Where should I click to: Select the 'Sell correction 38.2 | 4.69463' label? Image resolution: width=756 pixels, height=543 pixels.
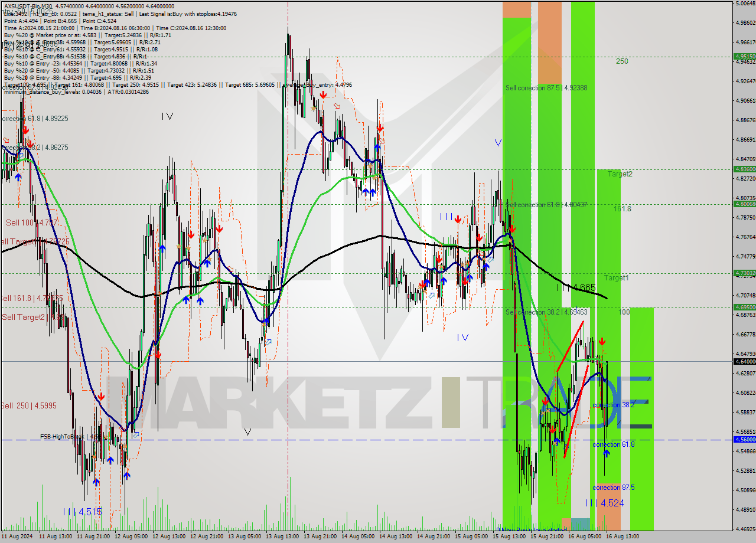click(546, 312)
